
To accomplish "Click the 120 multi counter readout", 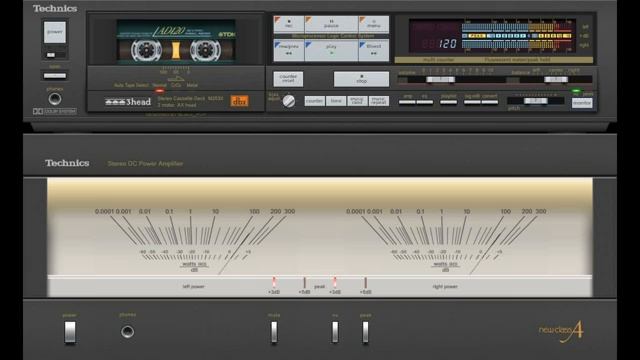I will point(447,44).
